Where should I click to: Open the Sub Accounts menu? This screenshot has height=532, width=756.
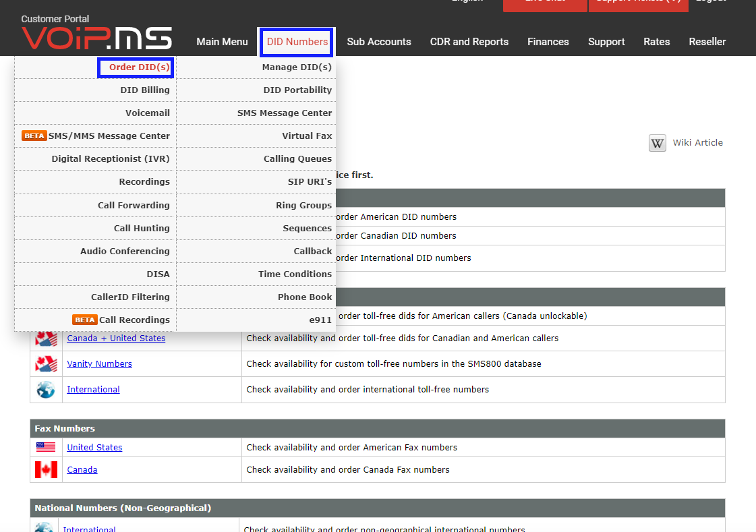[379, 42]
